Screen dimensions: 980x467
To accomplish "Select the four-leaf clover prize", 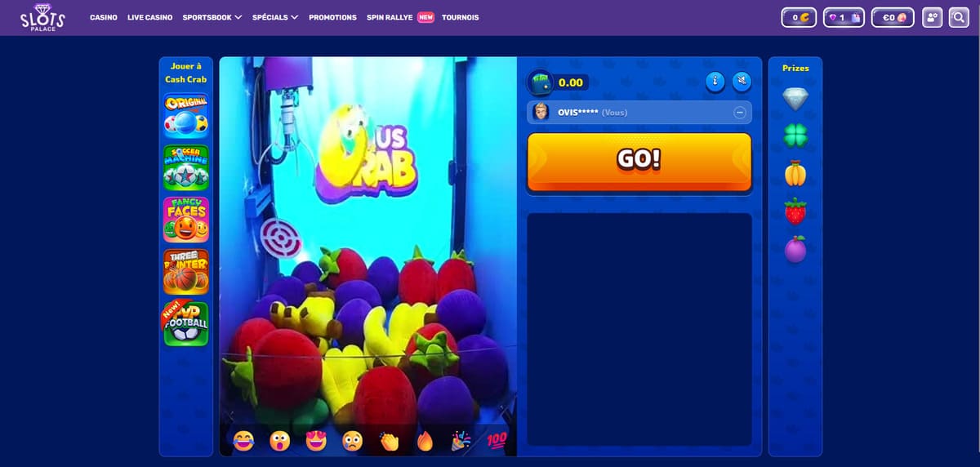I will [x=795, y=136].
